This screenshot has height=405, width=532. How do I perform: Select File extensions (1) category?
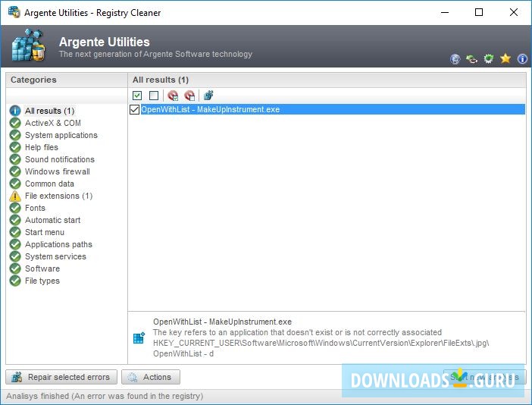[58, 196]
